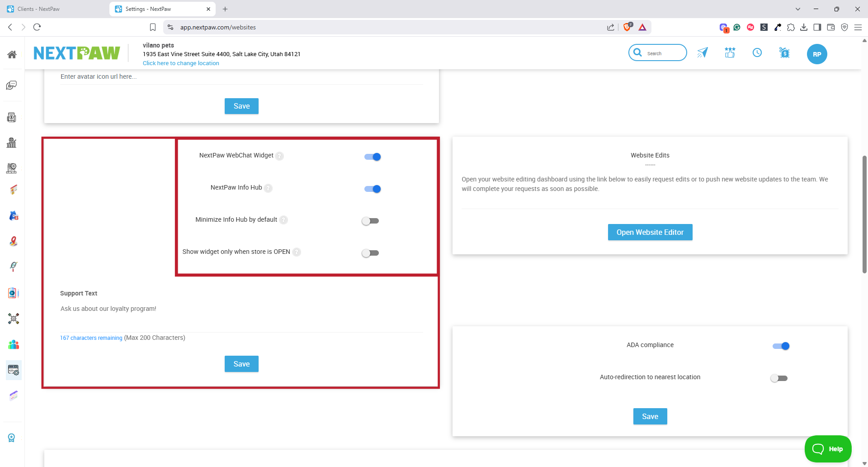The image size is (868, 467).
Task: Open Website Editor button
Action: [x=650, y=232]
